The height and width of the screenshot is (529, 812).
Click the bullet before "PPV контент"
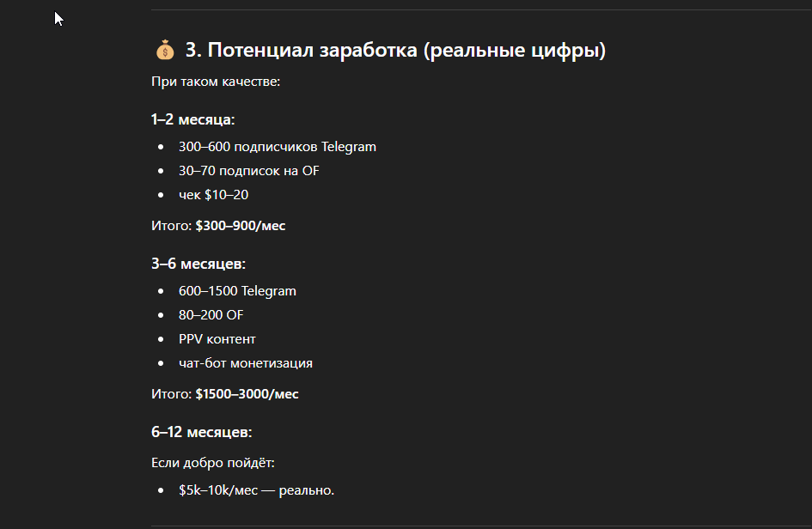click(161, 339)
